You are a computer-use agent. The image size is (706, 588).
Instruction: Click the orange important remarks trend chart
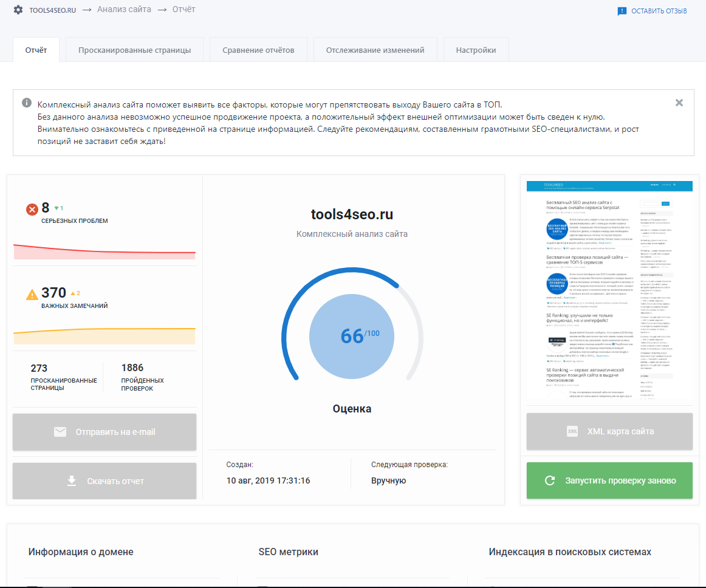(105, 336)
